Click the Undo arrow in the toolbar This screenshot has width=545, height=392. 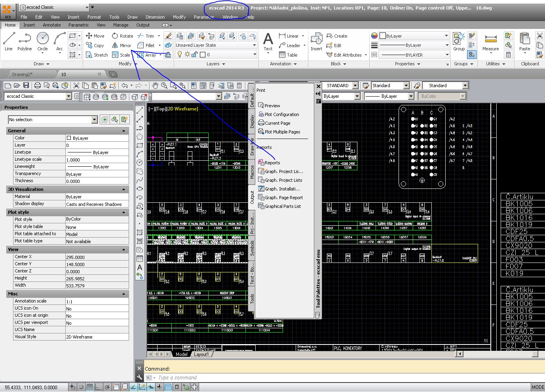[x=124, y=85]
